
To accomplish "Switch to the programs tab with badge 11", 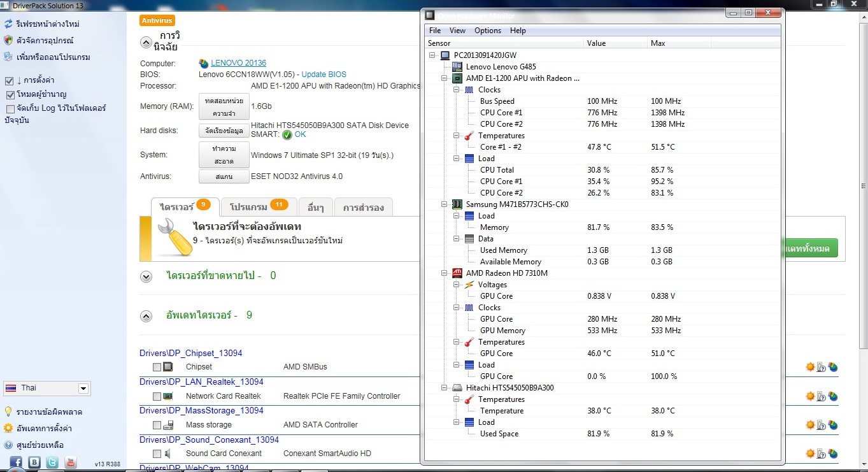I will tap(259, 207).
